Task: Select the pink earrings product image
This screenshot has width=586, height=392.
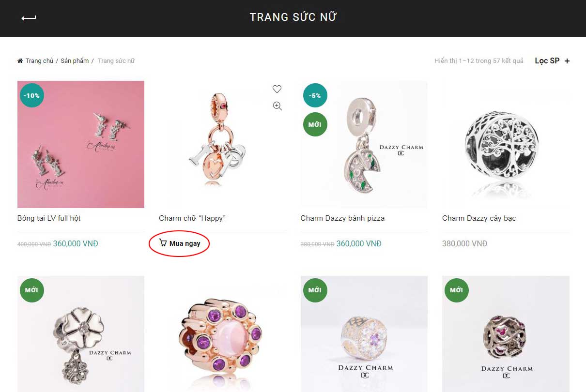Action: 81,144
